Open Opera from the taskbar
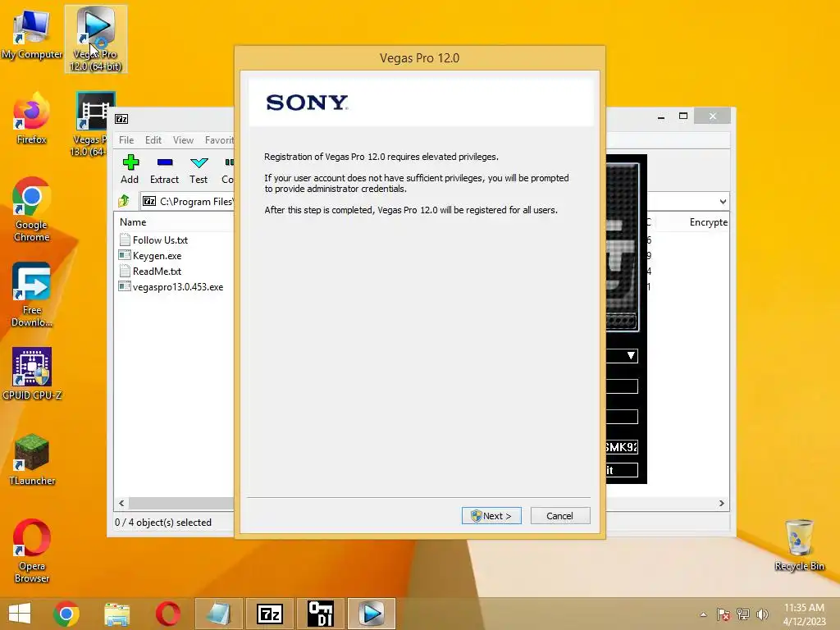840x630 pixels. [x=167, y=614]
